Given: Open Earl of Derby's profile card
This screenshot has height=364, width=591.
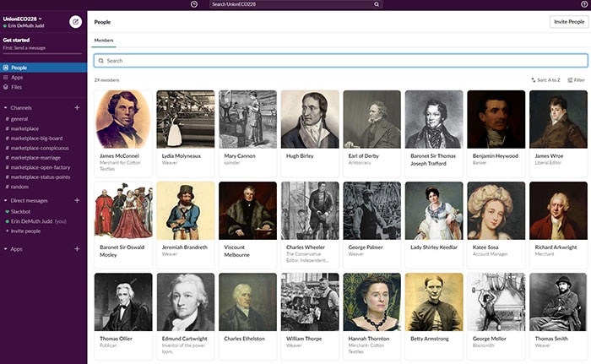Looking at the screenshot, I should (372, 133).
